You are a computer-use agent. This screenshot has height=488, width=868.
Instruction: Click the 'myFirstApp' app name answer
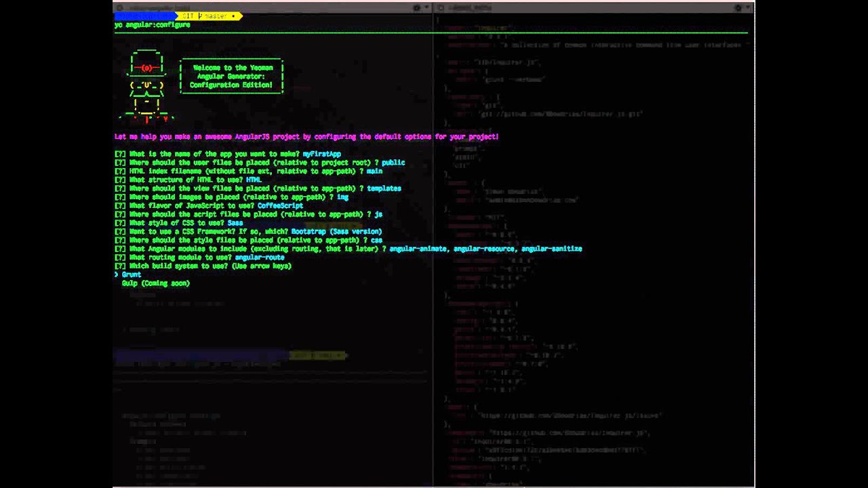point(321,155)
